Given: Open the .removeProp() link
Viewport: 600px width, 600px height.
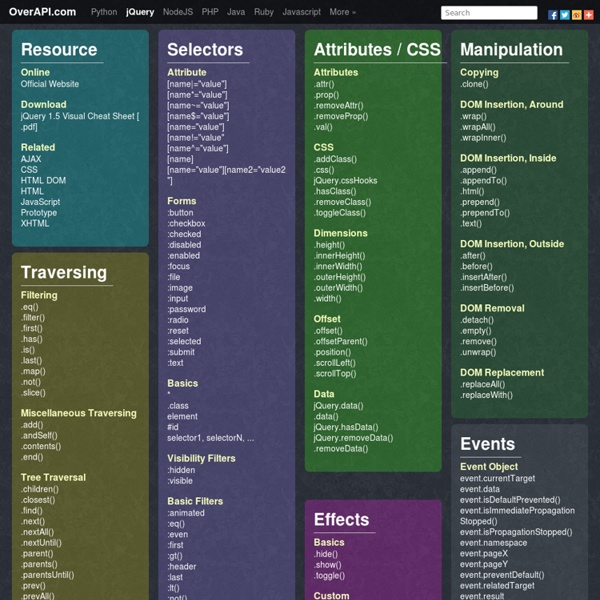Looking at the screenshot, I should tap(341, 116).
